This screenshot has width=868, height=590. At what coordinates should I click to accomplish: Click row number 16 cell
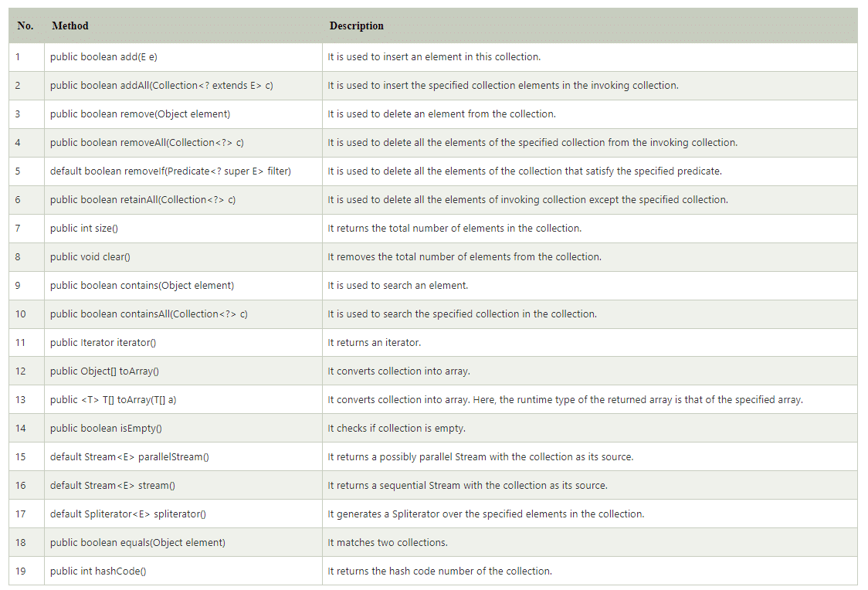[x=26, y=486]
